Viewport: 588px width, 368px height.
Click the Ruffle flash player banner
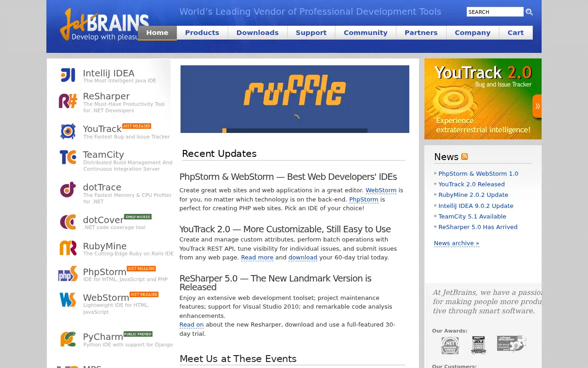tap(295, 99)
